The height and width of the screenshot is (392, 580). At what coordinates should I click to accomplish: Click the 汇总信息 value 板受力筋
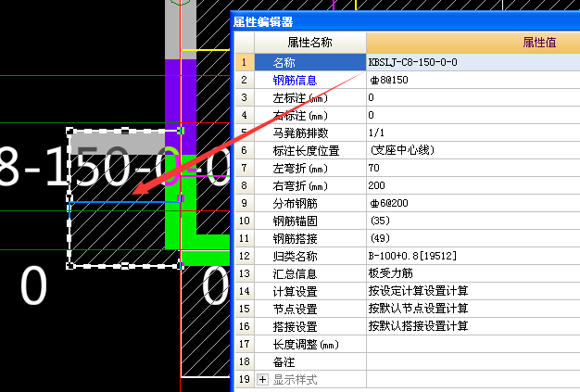click(x=473, y=273)
